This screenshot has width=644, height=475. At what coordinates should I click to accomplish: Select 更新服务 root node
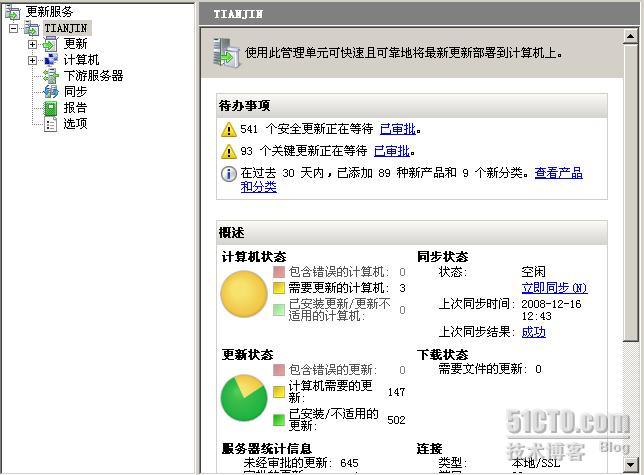point(49,11)
